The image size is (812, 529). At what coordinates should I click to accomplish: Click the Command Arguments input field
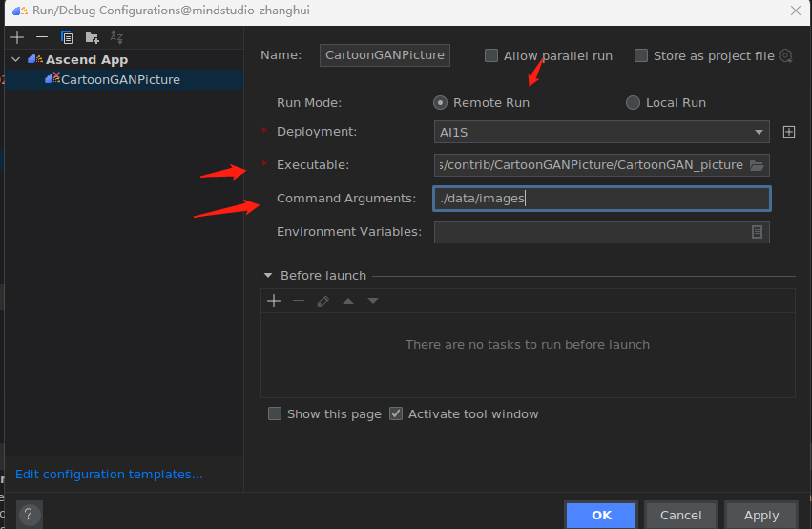tap(601, 199)
